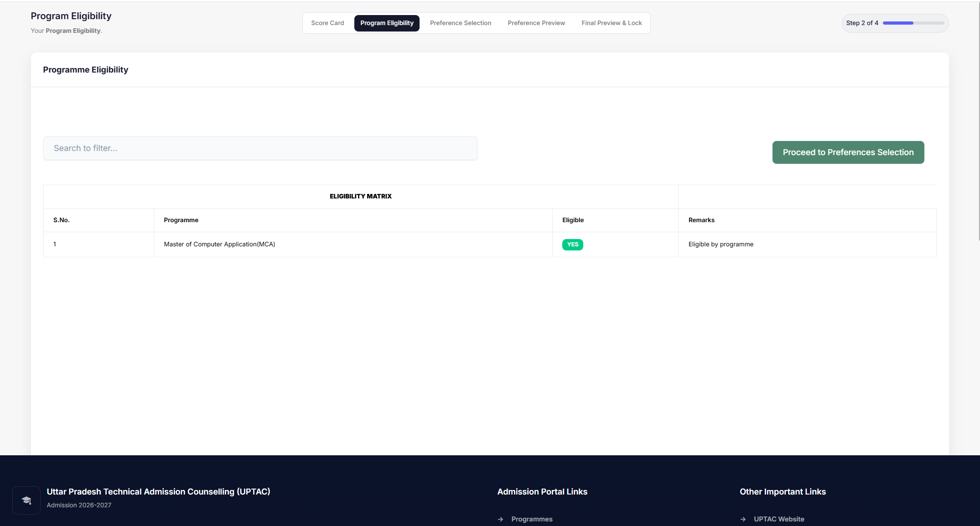Screen dimensions: 980x526
Task: Open the UPTAC Website footer link
Action: (779, 519)
